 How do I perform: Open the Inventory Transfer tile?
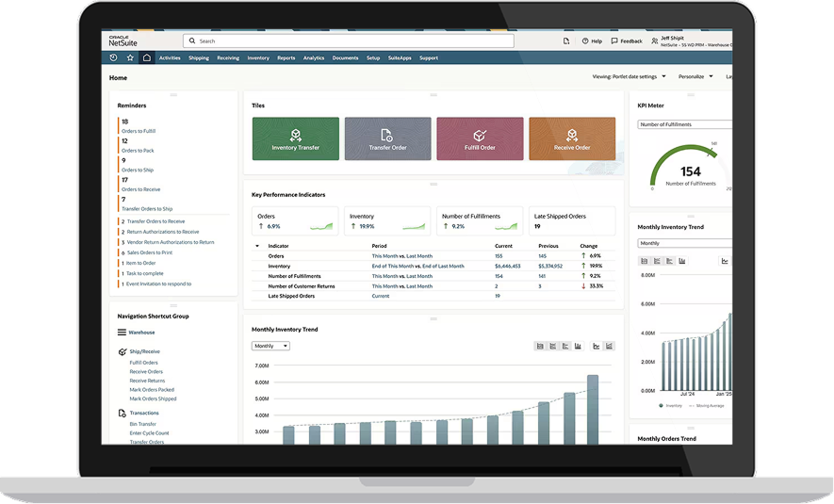[295, 138]
